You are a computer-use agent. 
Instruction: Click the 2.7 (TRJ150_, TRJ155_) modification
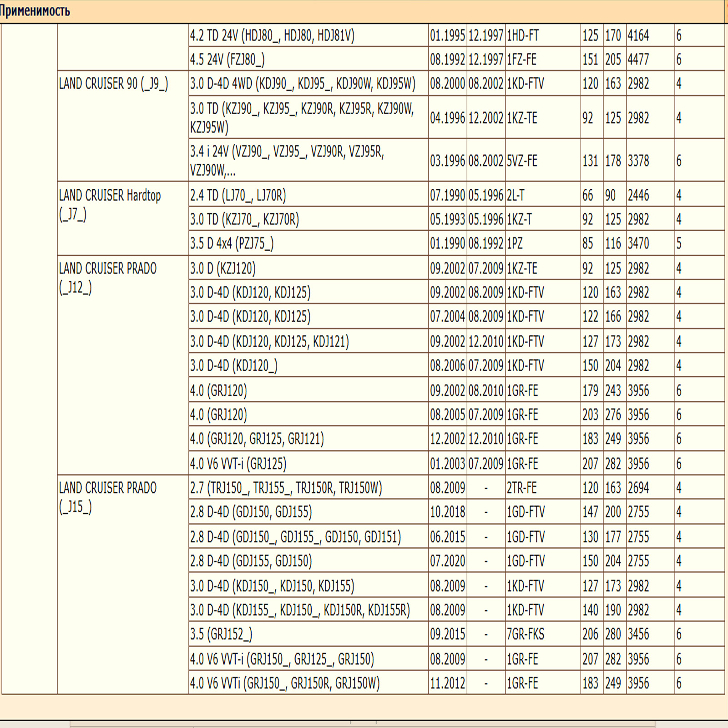286,488
